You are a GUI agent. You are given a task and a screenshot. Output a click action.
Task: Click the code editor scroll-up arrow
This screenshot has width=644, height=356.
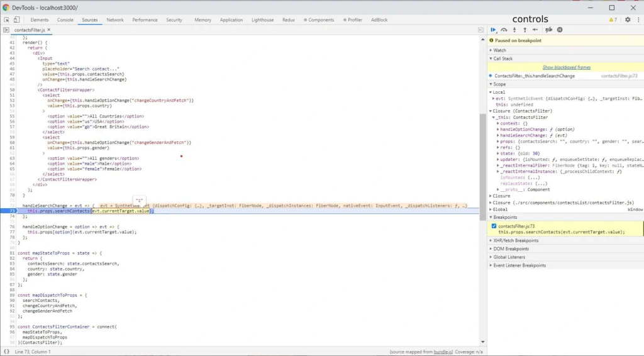(x=482, y=40)
